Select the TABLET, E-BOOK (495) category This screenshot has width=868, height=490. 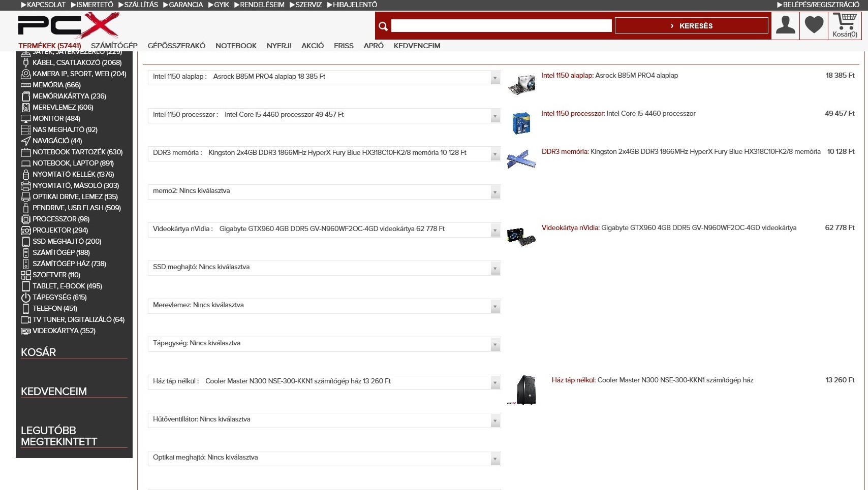(x=67, y=286)
